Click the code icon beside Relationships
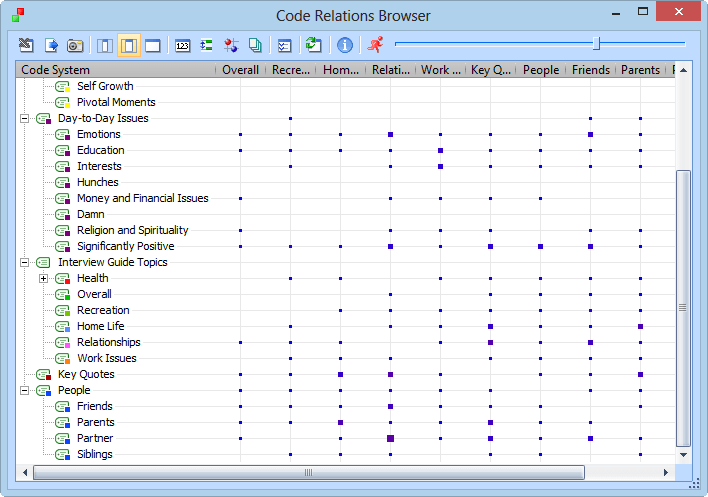This screenshot has width=708, height=497. pos(63,343)
